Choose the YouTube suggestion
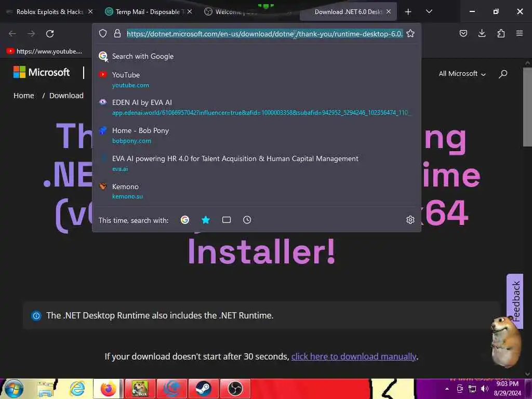This screenshot has height=399, width=532. pos(257,79)
